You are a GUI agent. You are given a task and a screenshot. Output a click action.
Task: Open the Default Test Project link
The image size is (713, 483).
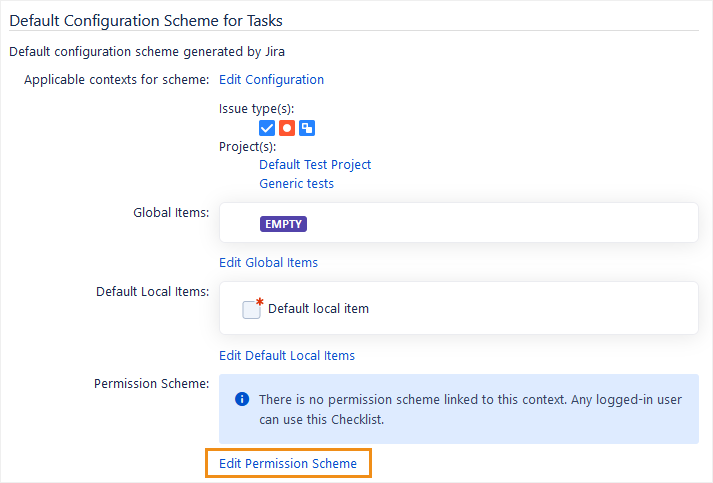315,165
